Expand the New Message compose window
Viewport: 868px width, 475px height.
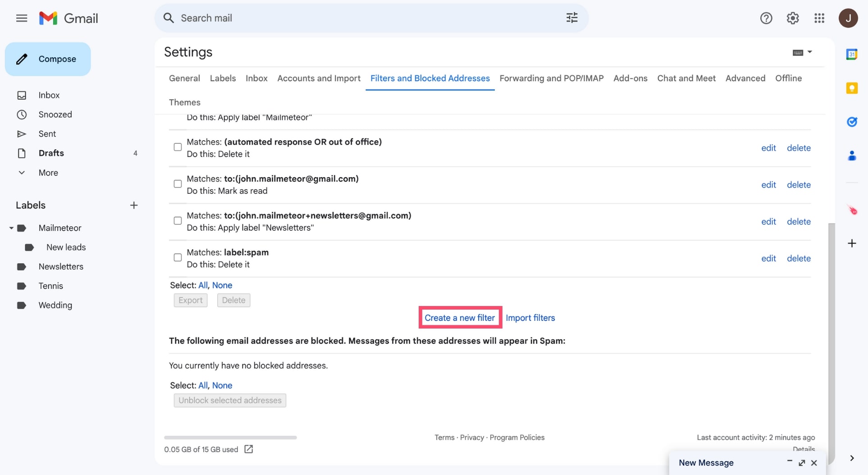pos(802,463)
